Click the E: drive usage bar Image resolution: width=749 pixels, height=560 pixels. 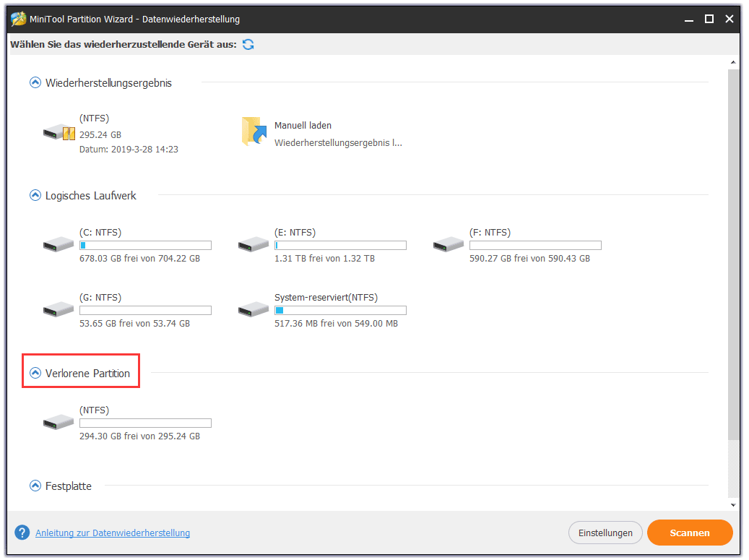340,246
